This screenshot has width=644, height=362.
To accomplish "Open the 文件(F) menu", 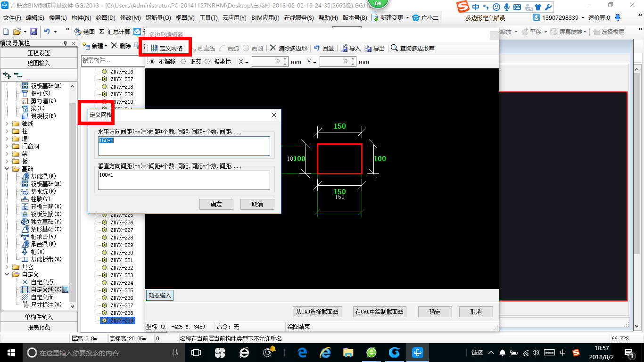I will (12, 18).
